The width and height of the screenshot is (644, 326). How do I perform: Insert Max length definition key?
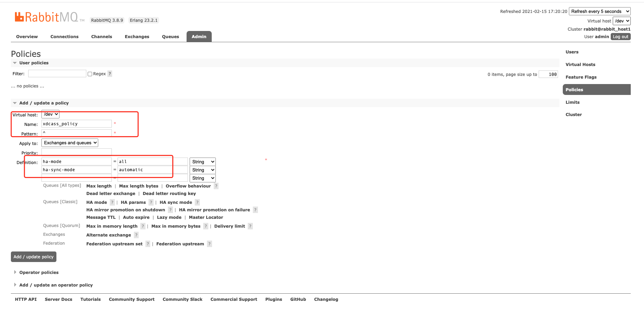pyautogui.click(x=99, y=186)
